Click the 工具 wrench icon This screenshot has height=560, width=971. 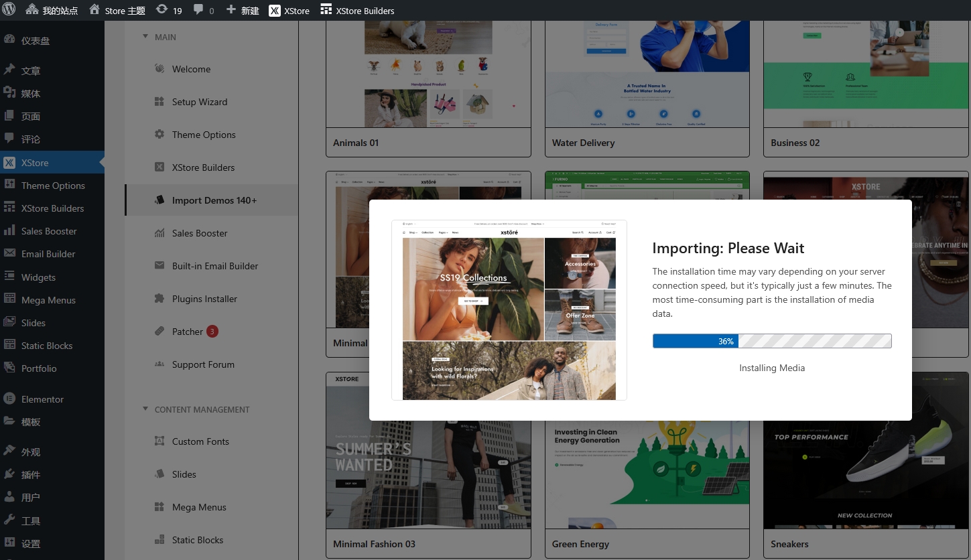(9, 520)
